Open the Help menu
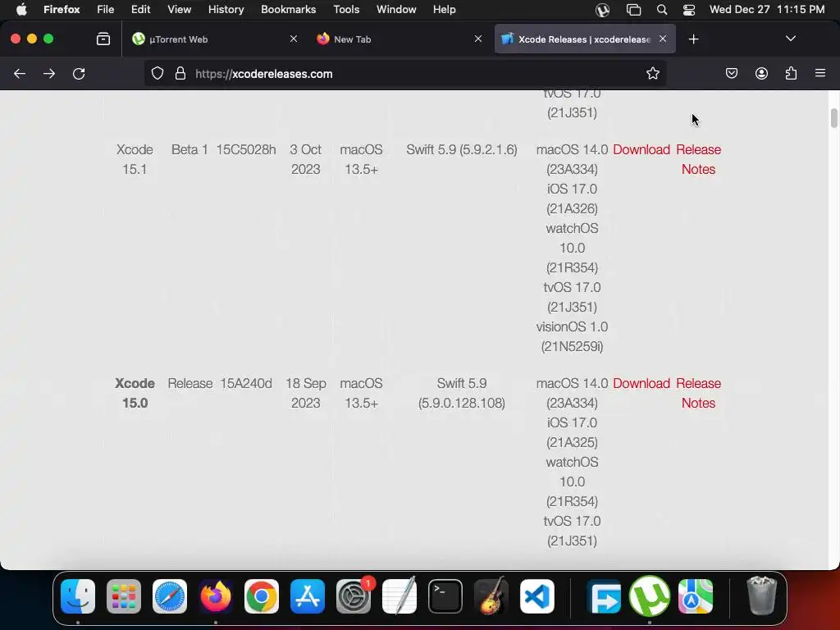Viewport: 840px width, 630px height. pyautogui.click(x=444, y=10)
